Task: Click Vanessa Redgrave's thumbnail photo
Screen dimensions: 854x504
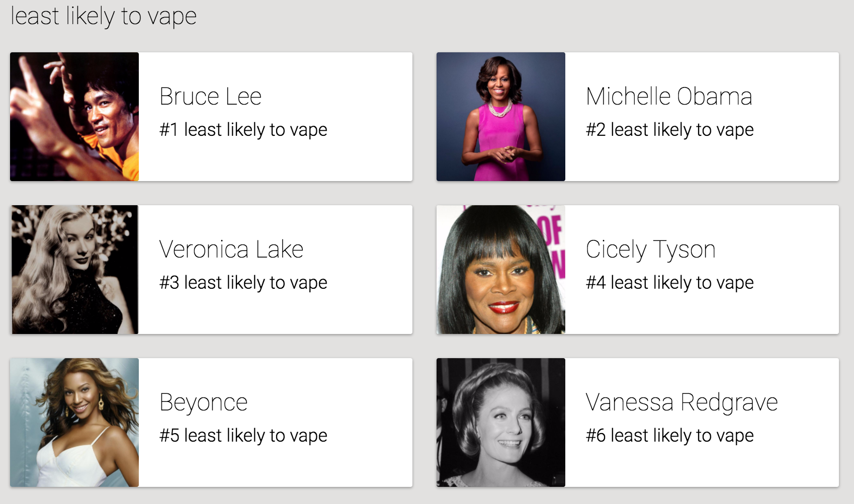Action: (501, 423)
